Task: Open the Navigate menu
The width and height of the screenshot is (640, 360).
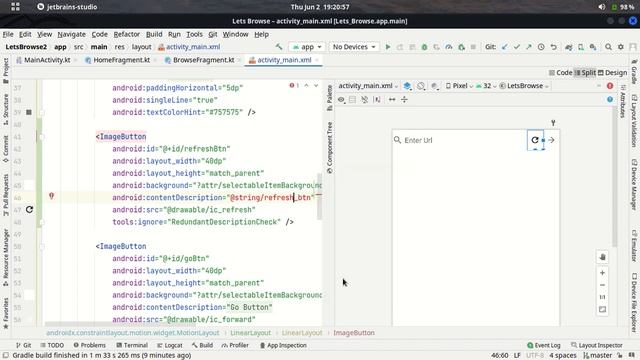Action: (71, 34)
